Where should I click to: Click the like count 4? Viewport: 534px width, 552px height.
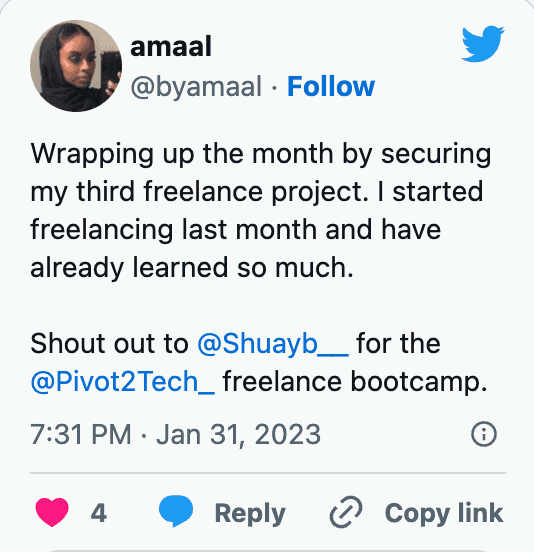tap(99, 513)
